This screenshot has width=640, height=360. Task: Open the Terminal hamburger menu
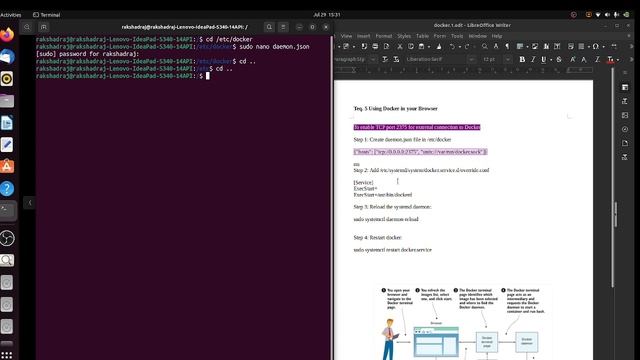[283, 27]
